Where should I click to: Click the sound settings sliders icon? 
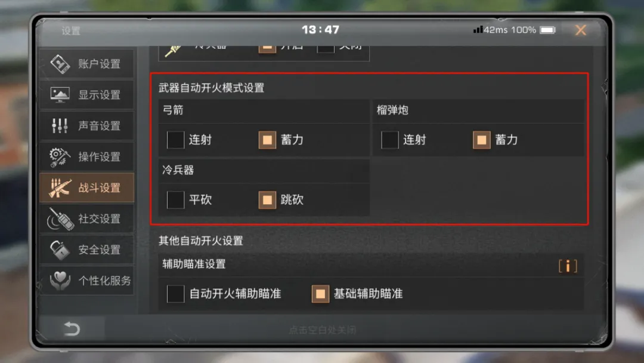point(60,125)
